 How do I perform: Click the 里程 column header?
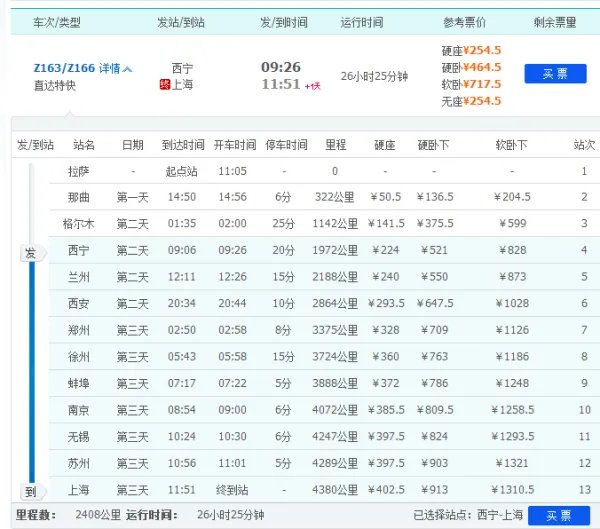tap(336, 145)
